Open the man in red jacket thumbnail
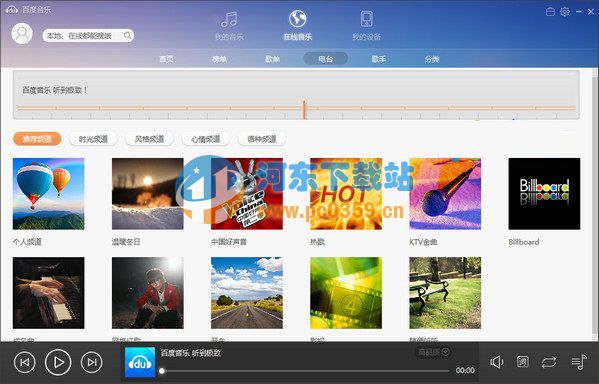 point(147,293)
